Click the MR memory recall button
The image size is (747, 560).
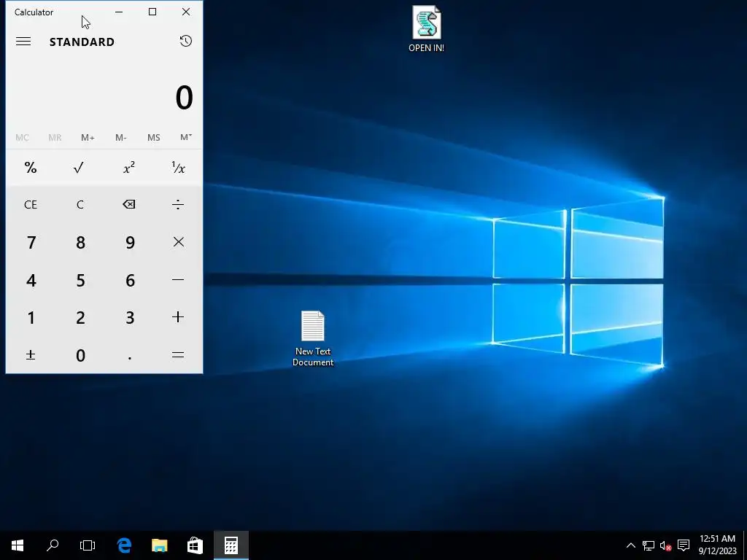tap(55, 137)
